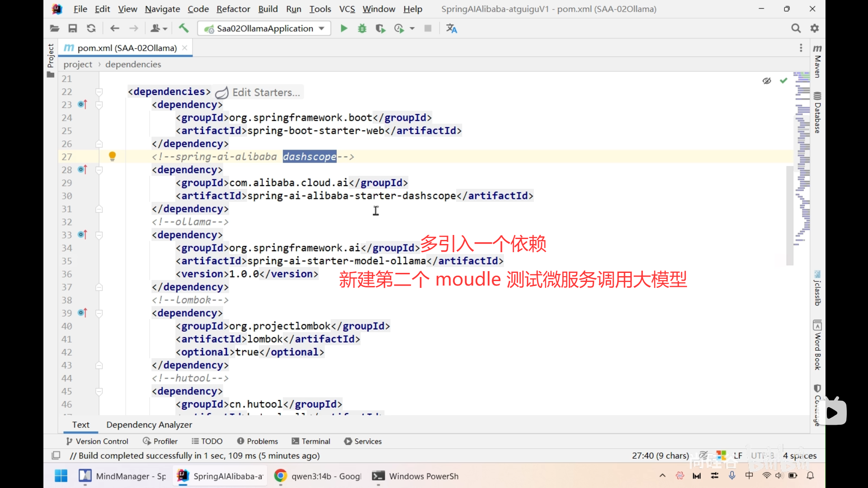Click the yellow intention lightbulb
This screenshot has width=868, height=488.
112,156
